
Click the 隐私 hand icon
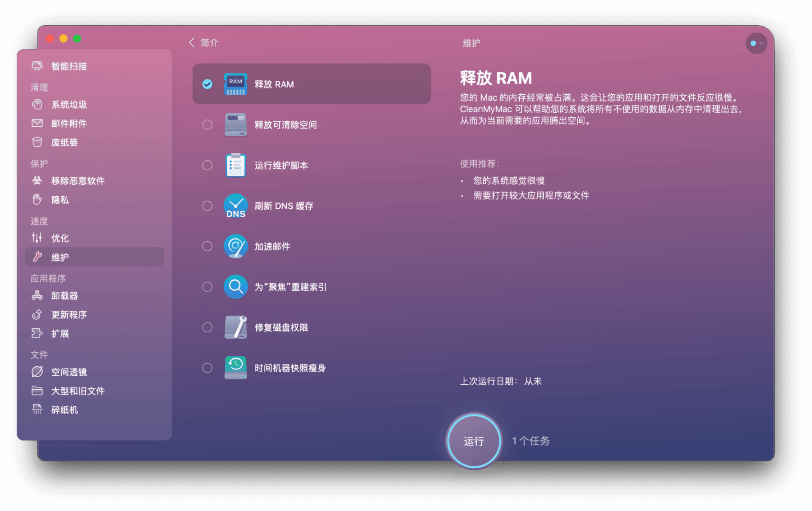(37, 199)
